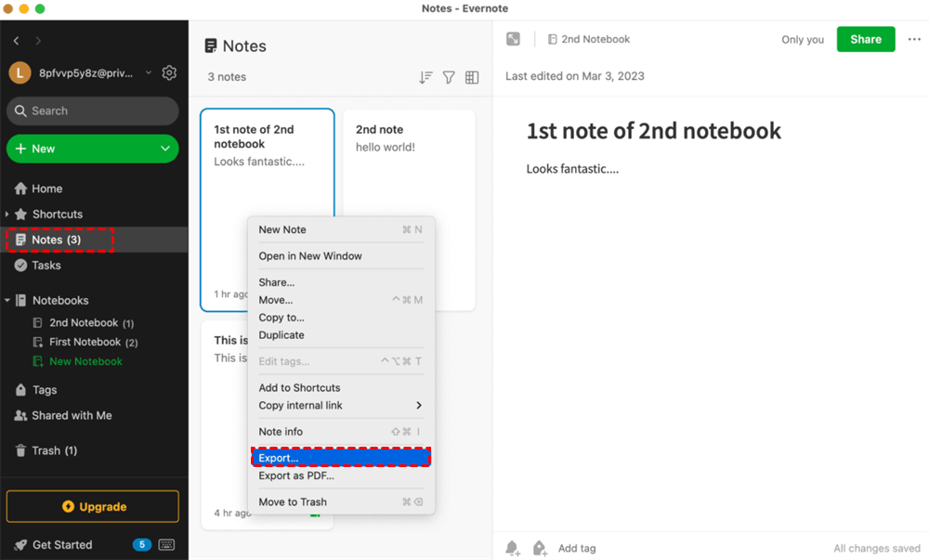Choose New Note in context menu
929x560 pixels.
(x=341, y=229)
